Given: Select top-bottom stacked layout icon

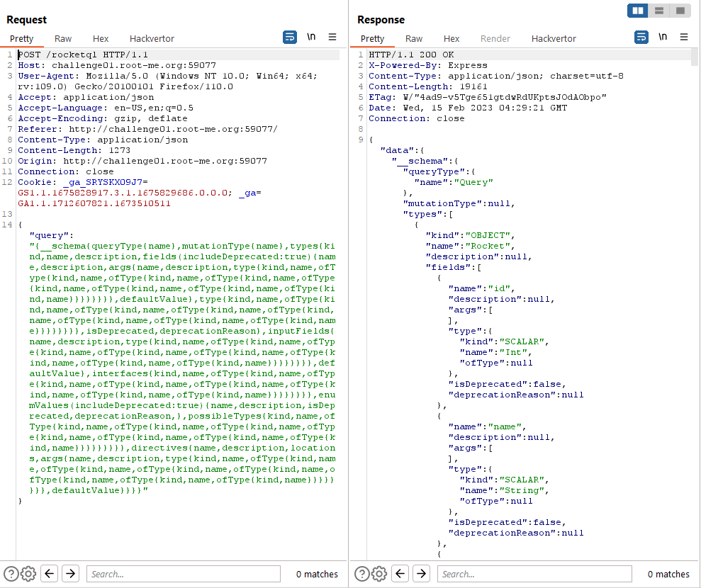Looking at the screenshot, I should [x=659, y=11].
